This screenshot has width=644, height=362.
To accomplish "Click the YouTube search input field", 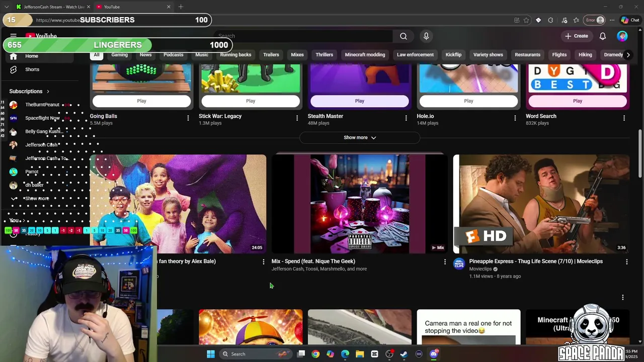I will pyautogui.click(x=303, y=36).
